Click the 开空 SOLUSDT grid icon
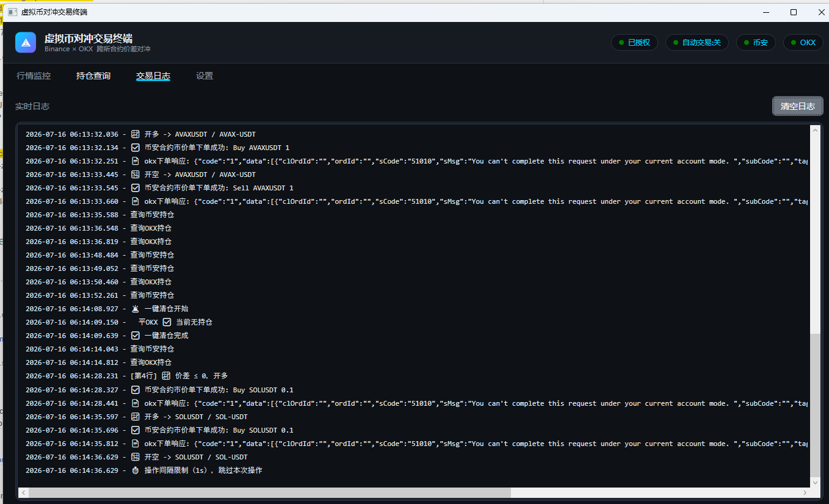 point(136,457)
